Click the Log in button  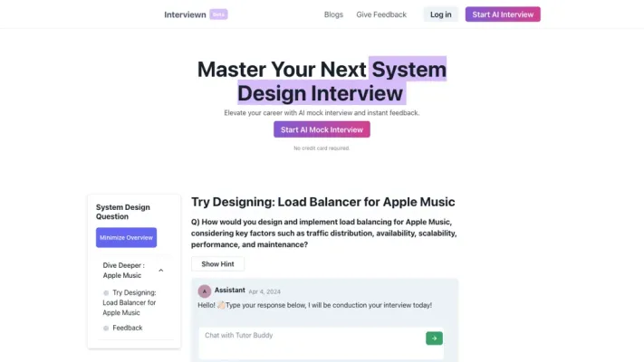point(440,14)
